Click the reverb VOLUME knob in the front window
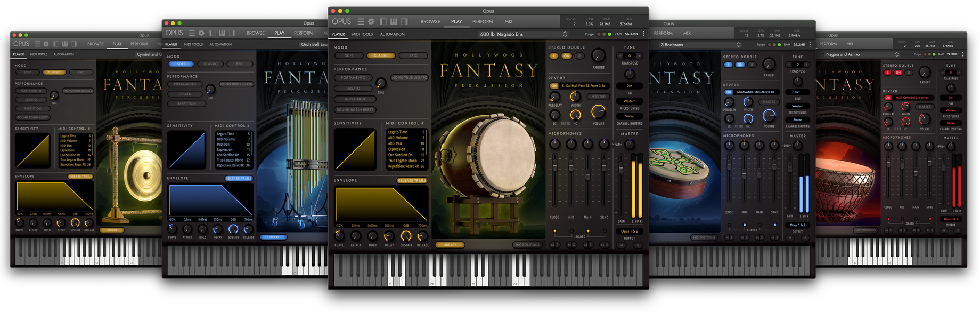Screen dimensions: 980x312 (599, 112)
